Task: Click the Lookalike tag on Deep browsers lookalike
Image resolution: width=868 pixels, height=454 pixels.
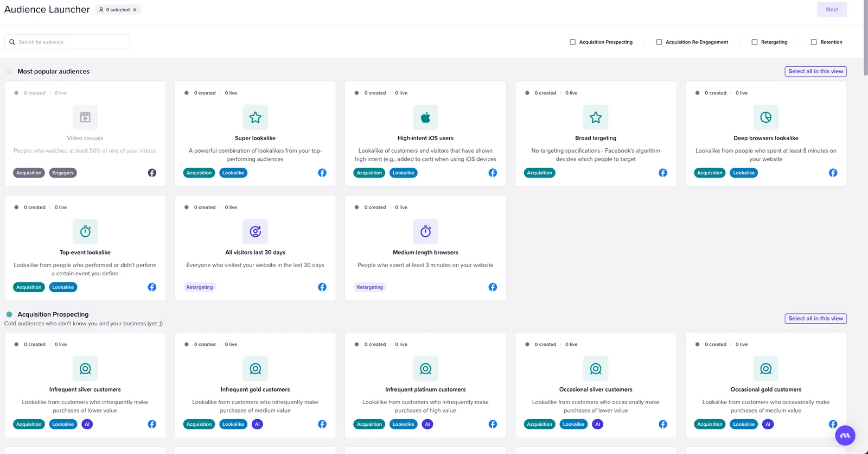Action: click(744, 173)
